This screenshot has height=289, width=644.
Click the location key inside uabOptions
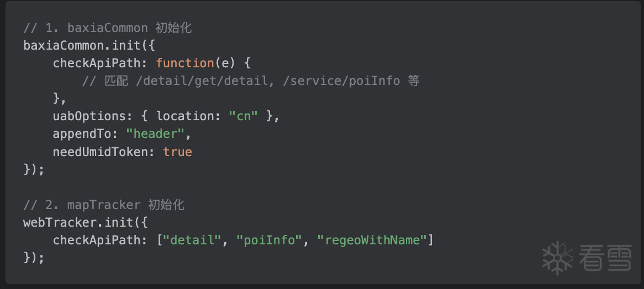pyautogui.click(x=185, y=116)
